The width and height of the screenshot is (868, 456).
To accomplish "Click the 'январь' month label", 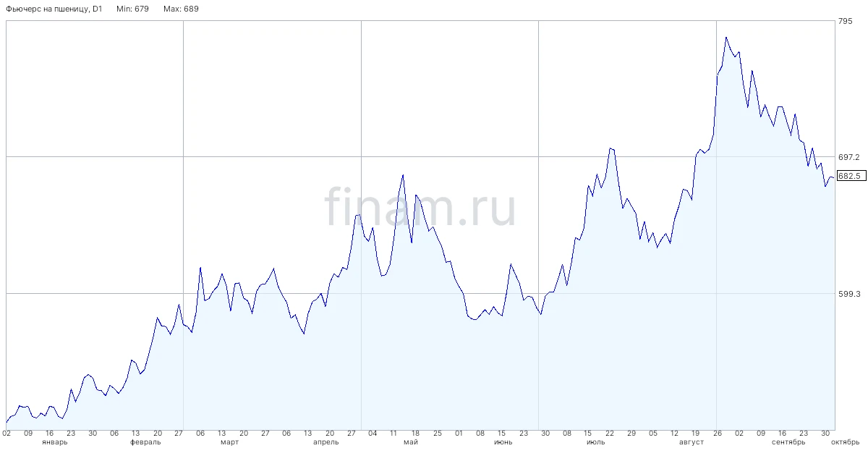I will point(55,442).
